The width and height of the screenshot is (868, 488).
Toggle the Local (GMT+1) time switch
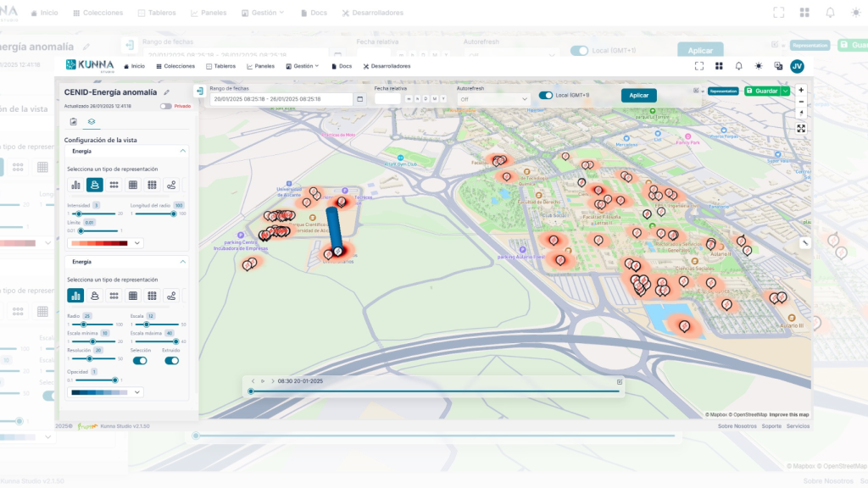tap(546, 95)
